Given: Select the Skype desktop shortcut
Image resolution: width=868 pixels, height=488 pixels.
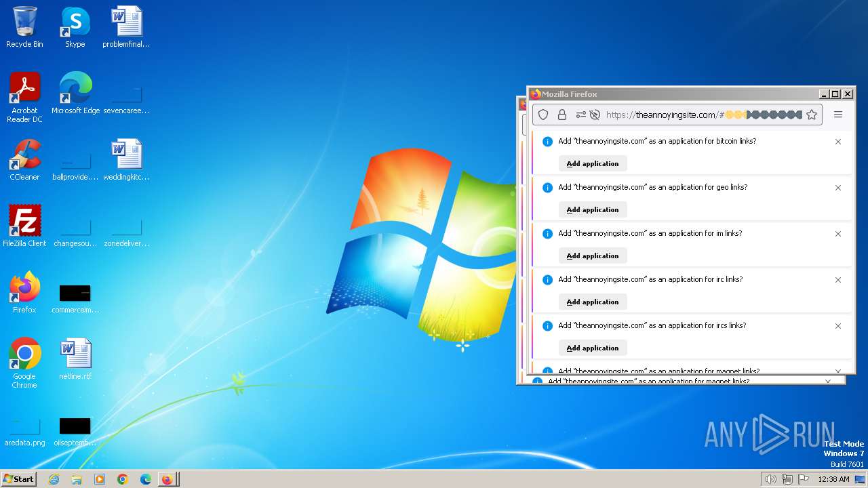Looking at the screenshot, I should pos(75,27).
